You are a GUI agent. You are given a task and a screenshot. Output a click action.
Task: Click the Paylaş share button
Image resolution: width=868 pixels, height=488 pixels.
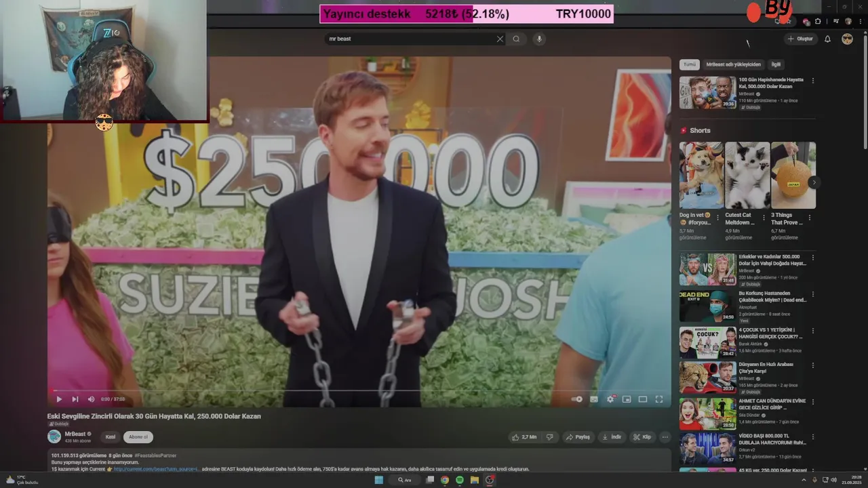click(x=578, y=437)
